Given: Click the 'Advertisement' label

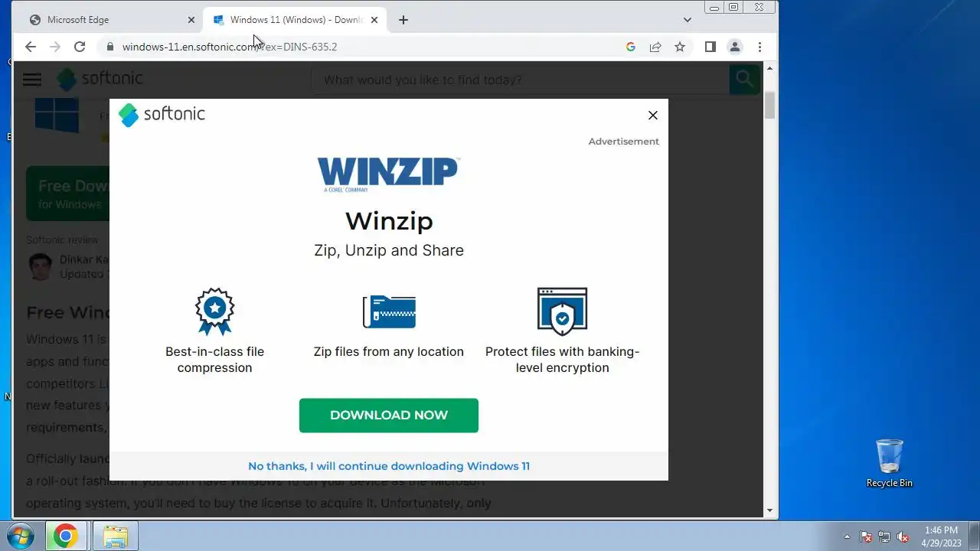Looking at the screenshot, I should [623, 142].
